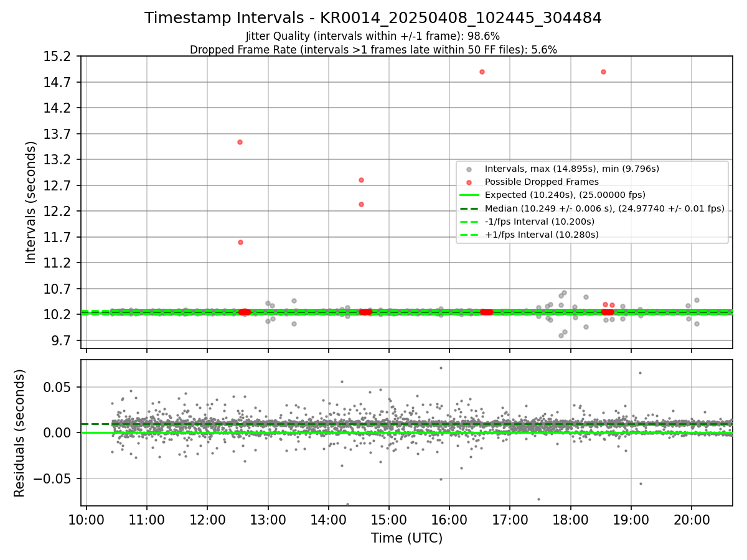Click the 'Jitter Quality' 98.6% subtitle line

point(373,36)
